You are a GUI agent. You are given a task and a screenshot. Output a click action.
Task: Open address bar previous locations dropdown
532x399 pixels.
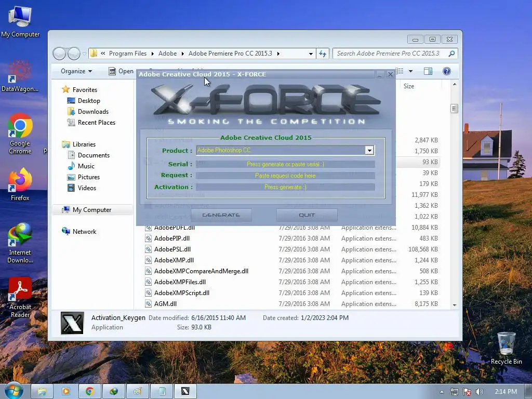pos(311,54)
